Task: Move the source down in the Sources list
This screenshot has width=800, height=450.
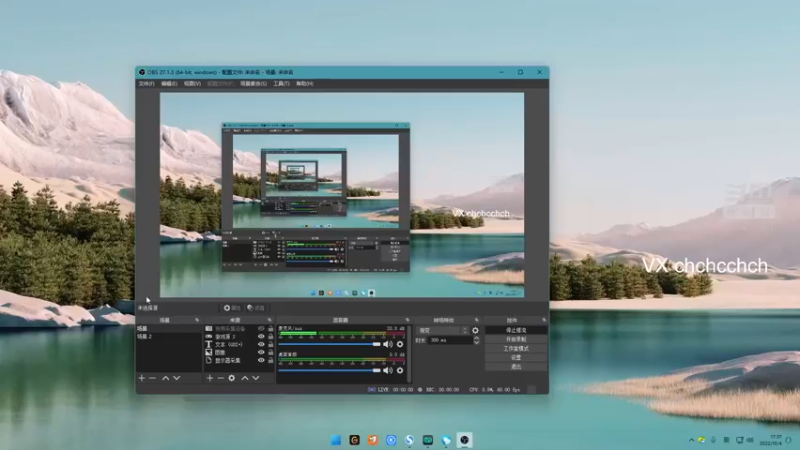Action: click(256, 378)
